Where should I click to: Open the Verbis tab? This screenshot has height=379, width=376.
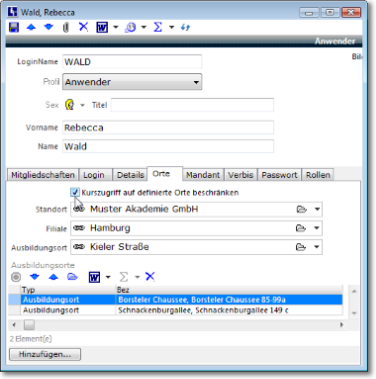pyautogui.click(x=241, y=175)
